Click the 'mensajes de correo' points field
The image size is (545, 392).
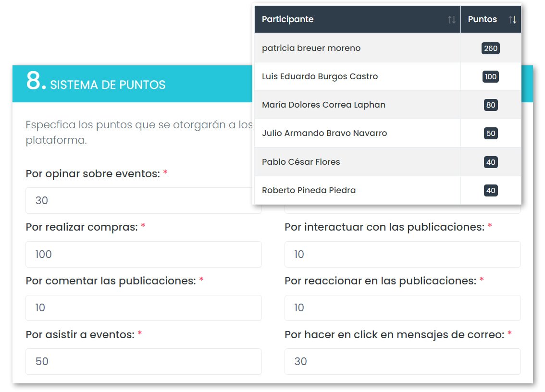(x=402, y=361)
